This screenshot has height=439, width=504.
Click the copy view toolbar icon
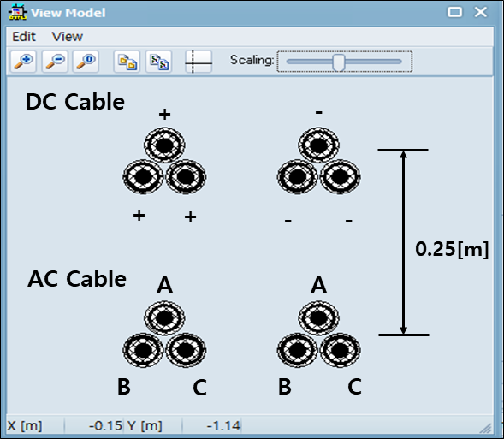pyautogui.click(x=127, y=62)
